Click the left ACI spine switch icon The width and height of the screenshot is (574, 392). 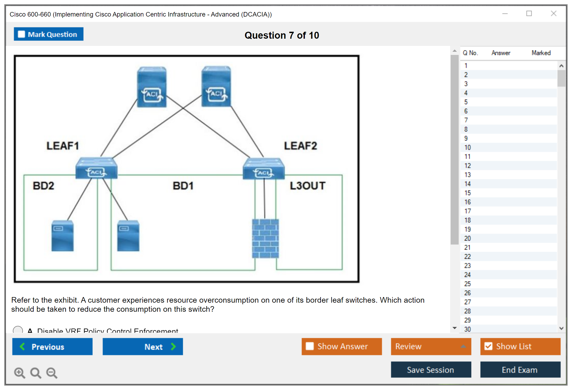pos(152,87)
